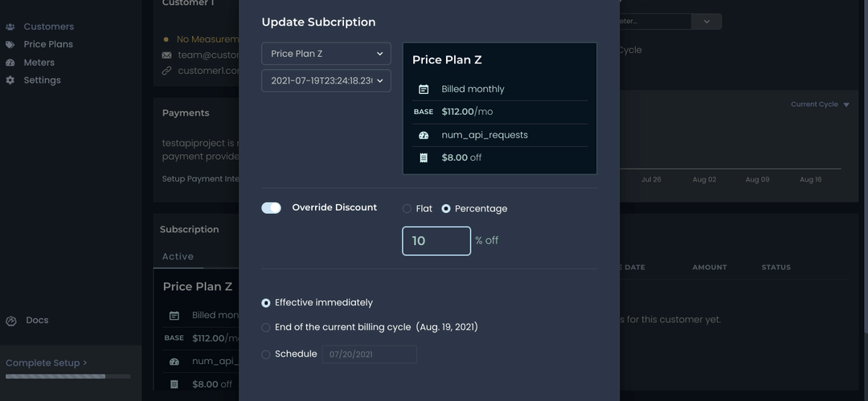This screenshot has height=401, width=868.
Task: Expand the Current Cycle dropdown
Action: 820,104
